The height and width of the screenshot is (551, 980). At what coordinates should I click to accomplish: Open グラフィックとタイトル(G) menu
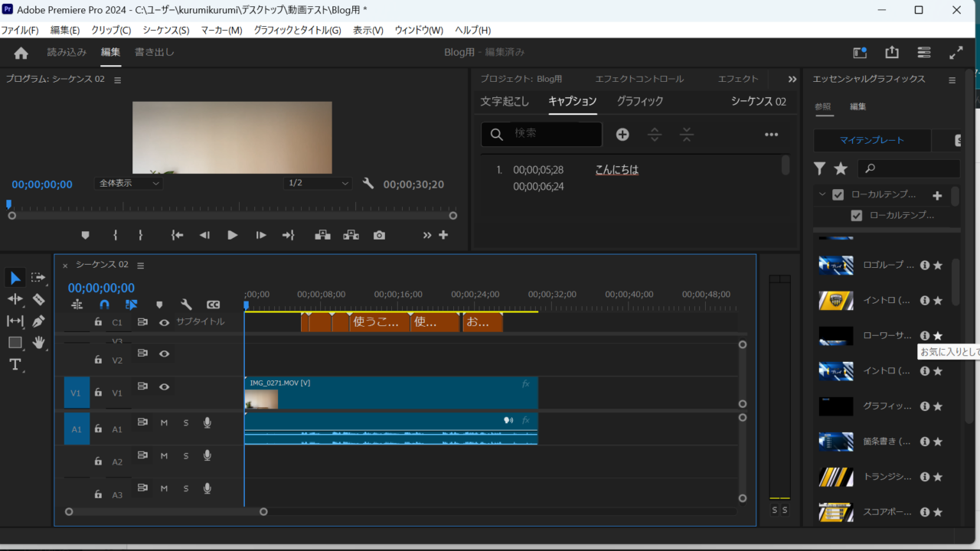(297, 30)
